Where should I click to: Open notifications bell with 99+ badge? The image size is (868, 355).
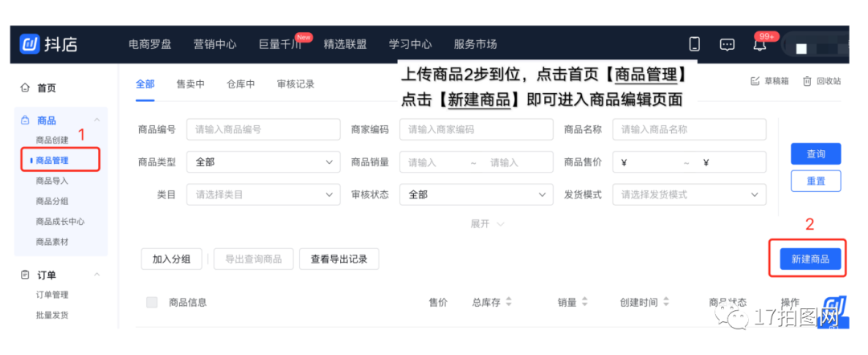click(x=760, y=45)
